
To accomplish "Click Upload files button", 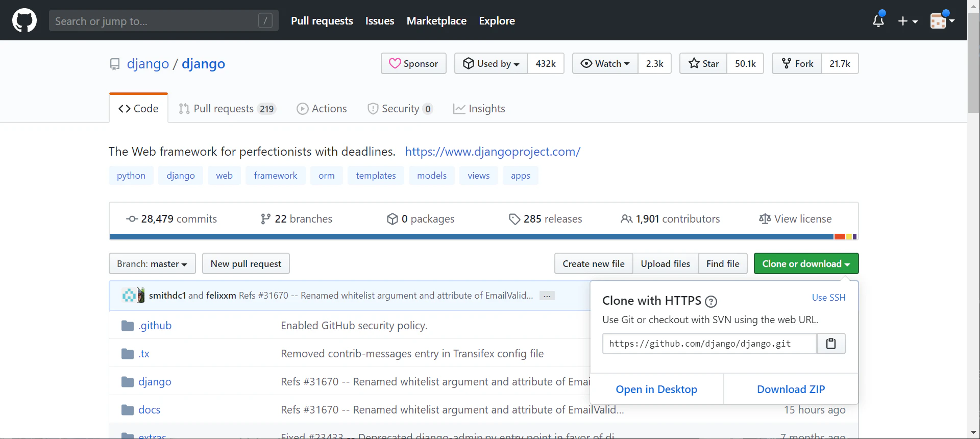I will 666,263.
